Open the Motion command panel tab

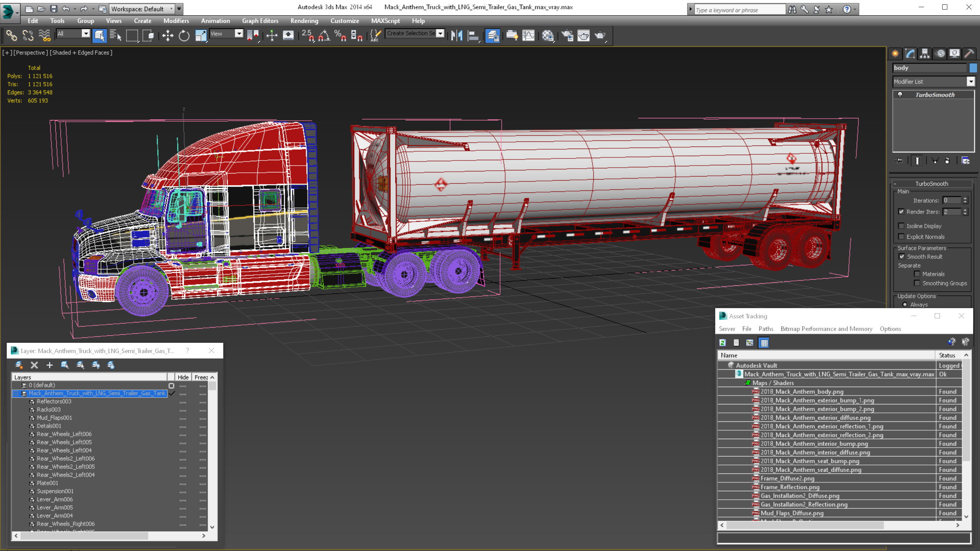tap(940, 54)
